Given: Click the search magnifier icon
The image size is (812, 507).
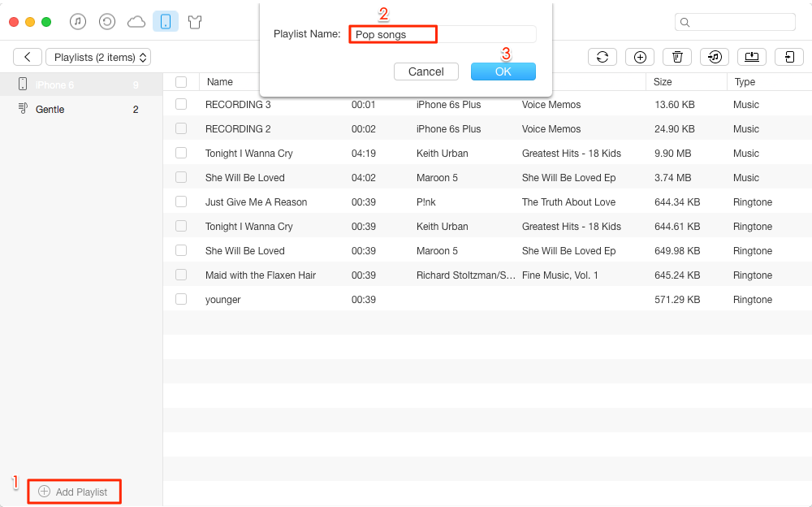Looking at the screenshot, I should tap(685, 22).
